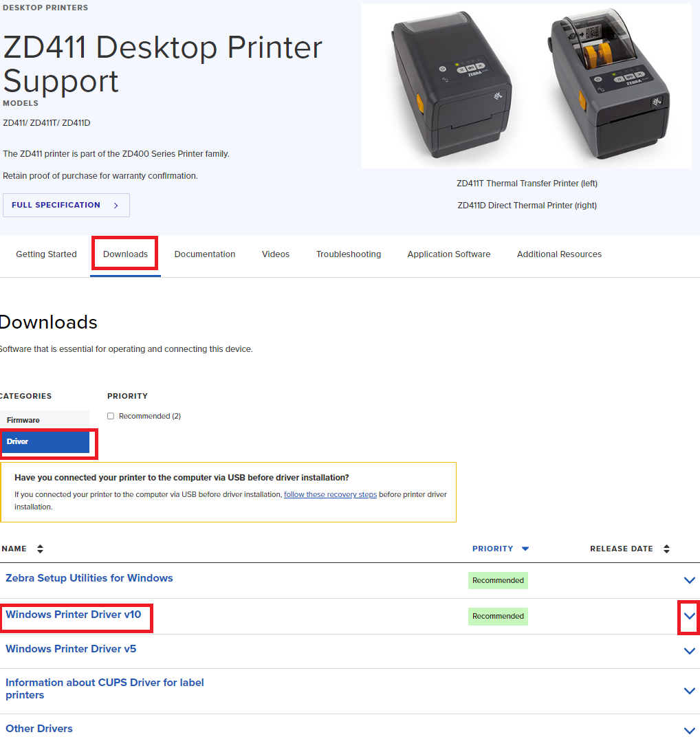This screenshot has height=739, width=700.
Task: Switch to the Troubleshooting tab
Action: 348,254
